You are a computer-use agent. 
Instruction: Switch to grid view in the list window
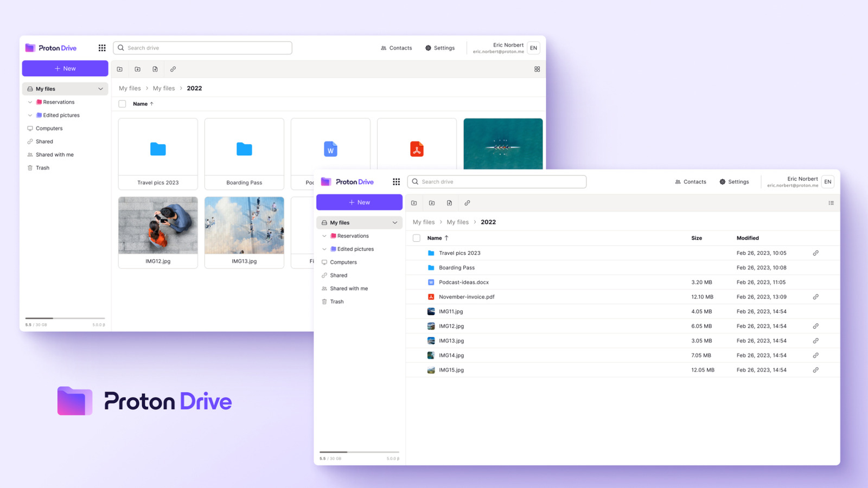click(x=831, y=203)
